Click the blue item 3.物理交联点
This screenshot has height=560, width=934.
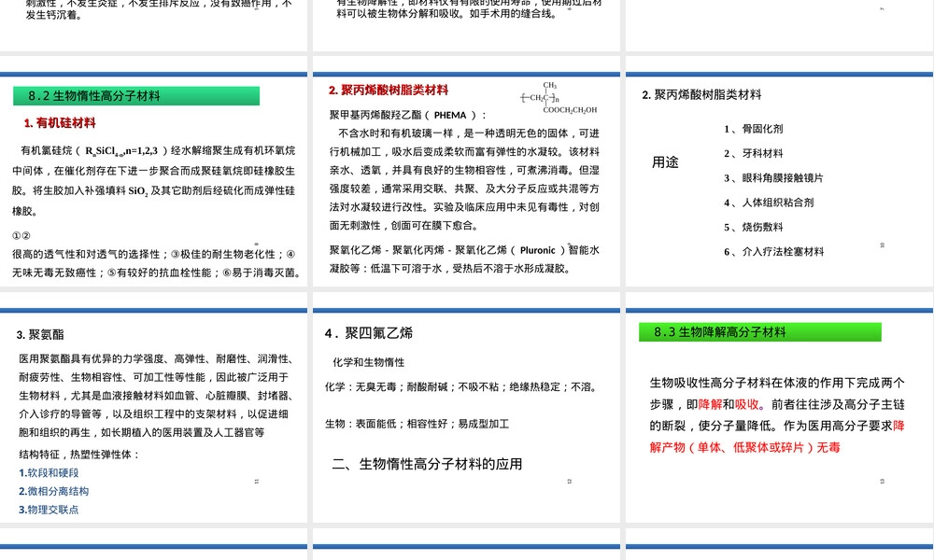tap(49, 510)
